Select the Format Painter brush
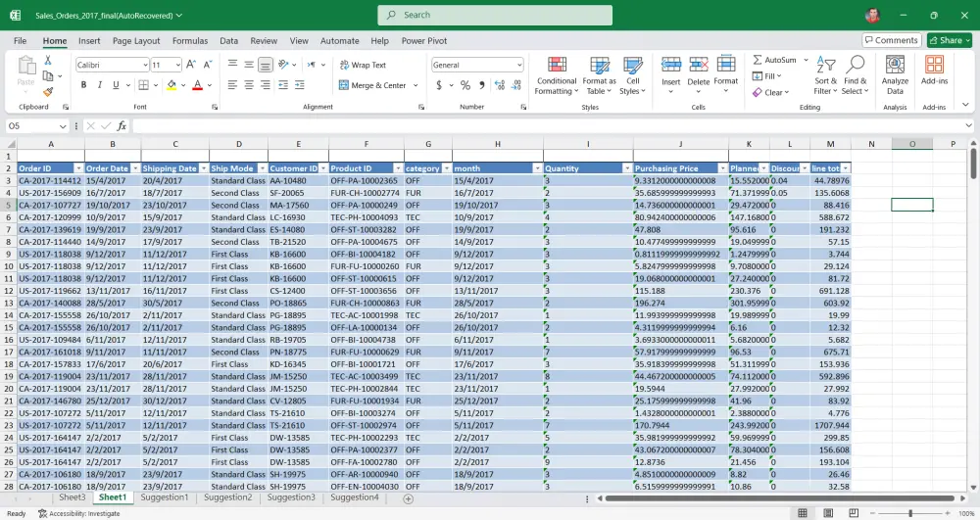The image size is (980, 520). pos(48,92)
